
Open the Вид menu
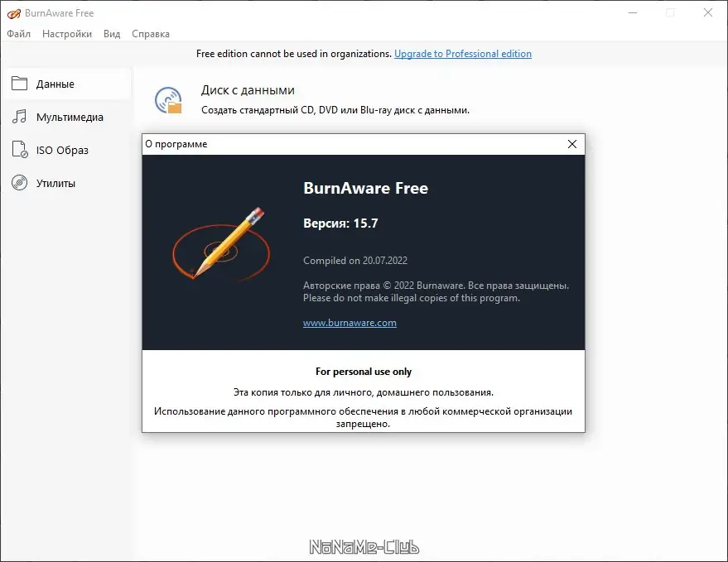(112, 34)
